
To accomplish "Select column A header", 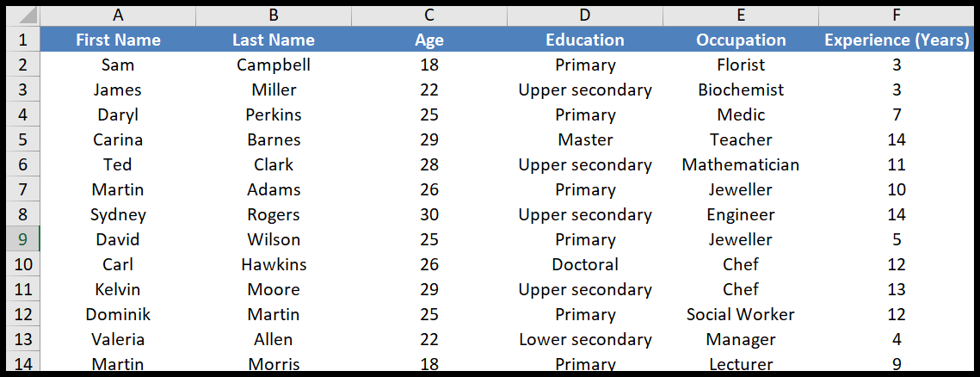I will tap(118, 15).
